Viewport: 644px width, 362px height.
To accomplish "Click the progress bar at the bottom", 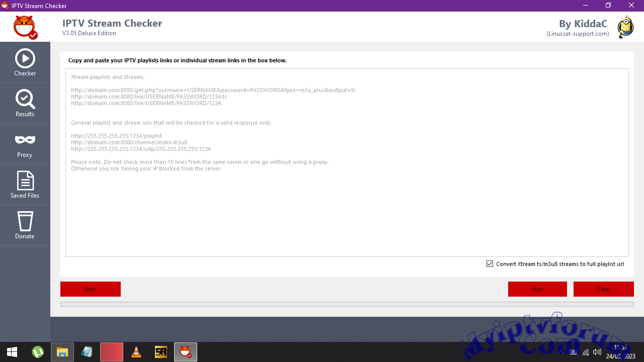I will (x=347, y=304).
